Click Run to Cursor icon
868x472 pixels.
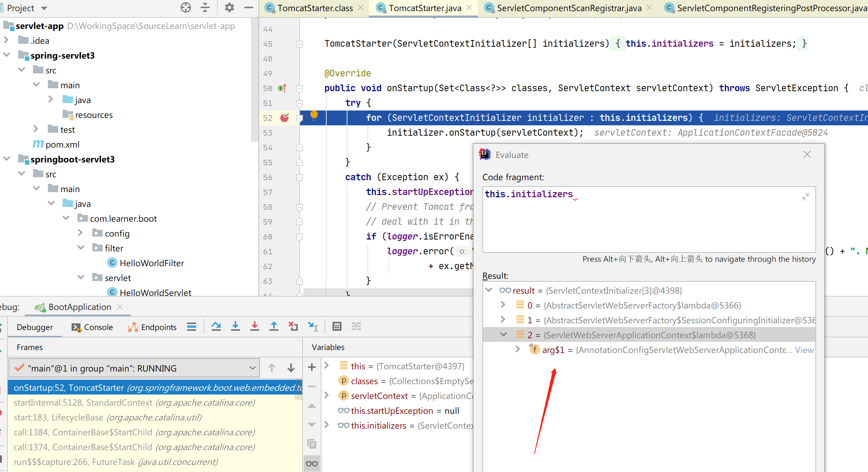(313, 327)
